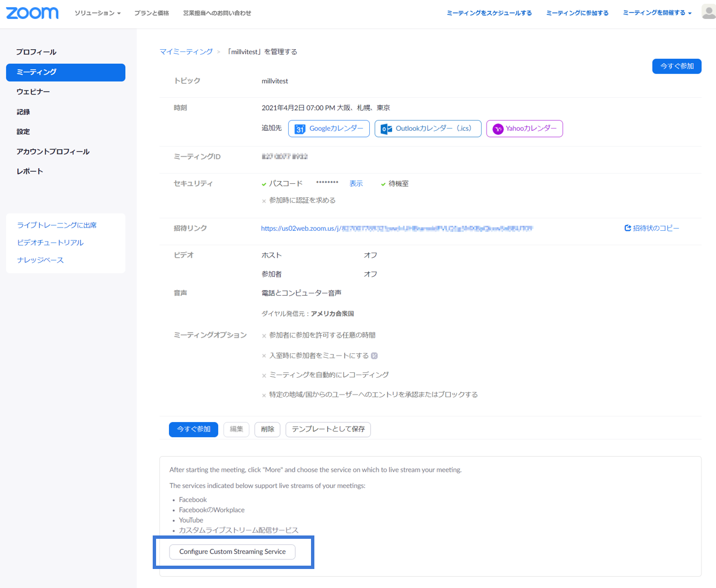Image resolution: width=716 pixels, height=588 pixels.
Task: Toggle the パスコード security checkmark
Action: 263,183
